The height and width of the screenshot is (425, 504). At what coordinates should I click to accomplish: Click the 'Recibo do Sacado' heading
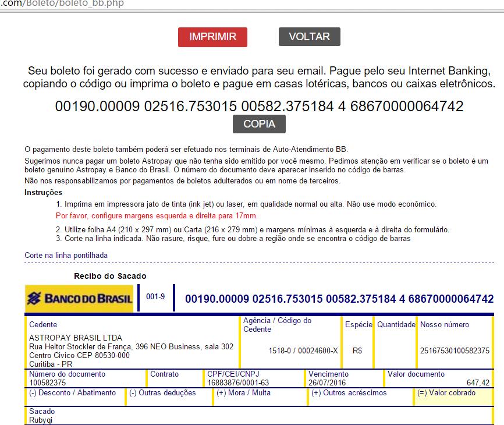click(x=110, y=276)
